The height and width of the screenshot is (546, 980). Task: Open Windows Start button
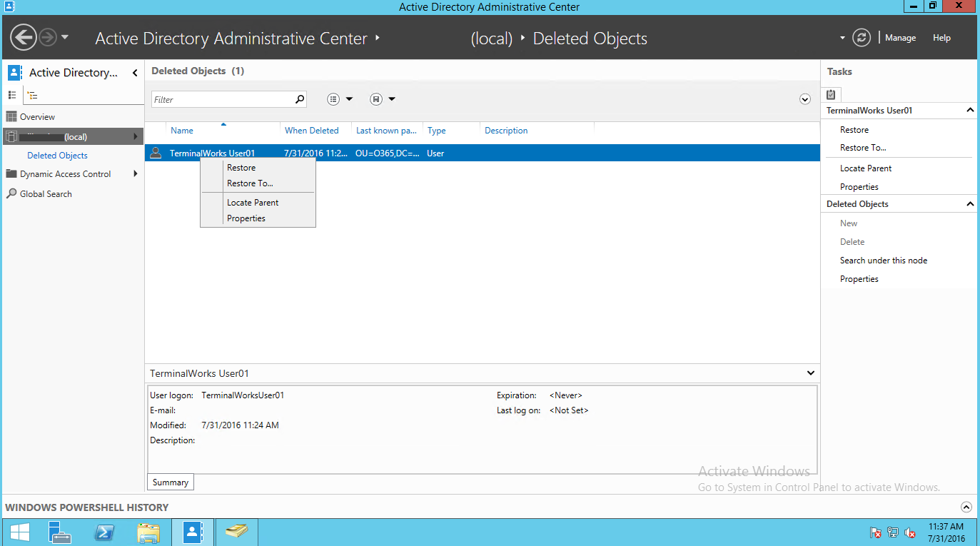pyautogui.click(x=20, y=532)
